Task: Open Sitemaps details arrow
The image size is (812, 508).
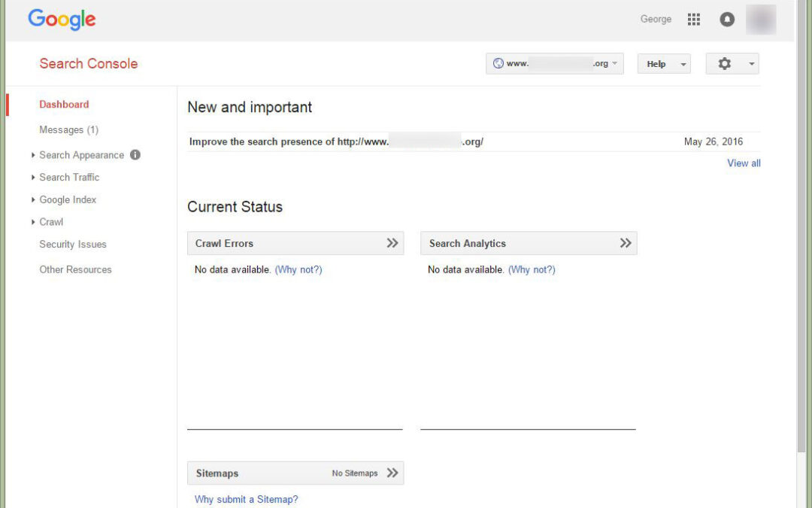Action: [392, 473]
